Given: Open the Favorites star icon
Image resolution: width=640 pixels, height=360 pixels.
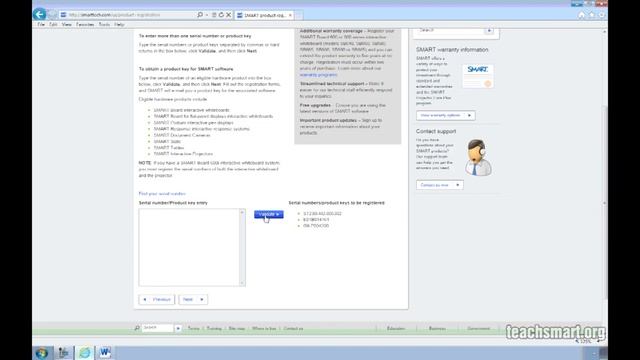Looking at the screenshot, I should tap(592, 15).
